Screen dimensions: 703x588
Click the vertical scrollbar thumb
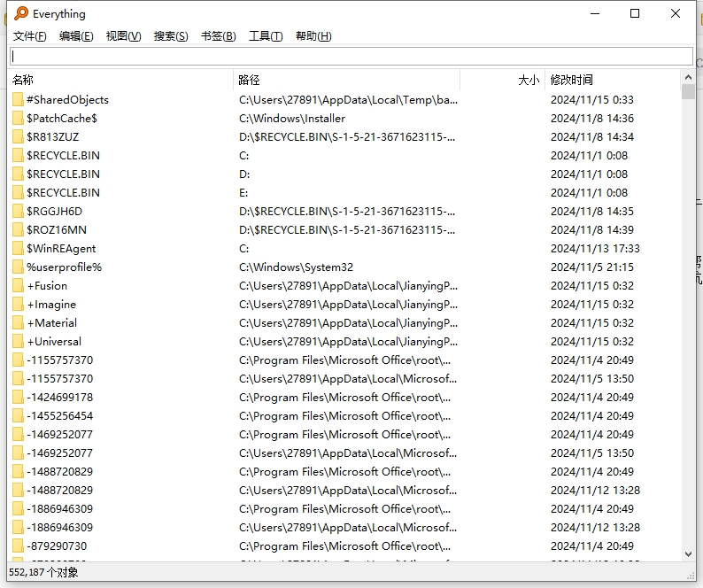(x=688, y=91)
